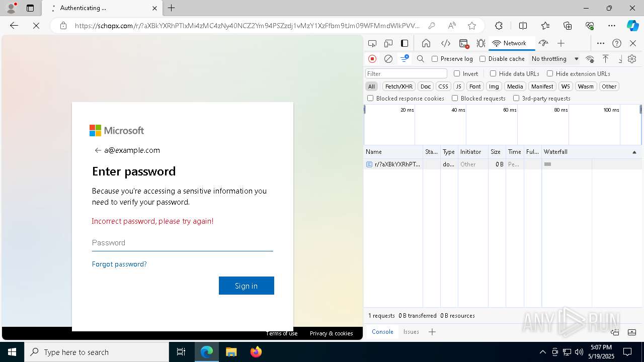This screenshot has width=644, height=362.
Task: Toggle the network filter bar icon
Action: click(405, 59)
